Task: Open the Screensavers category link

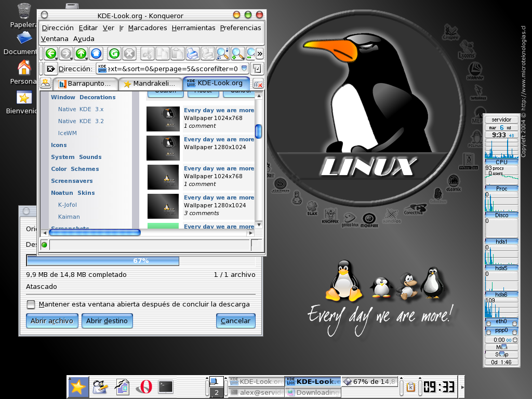Action: click(x=72, y=181)
